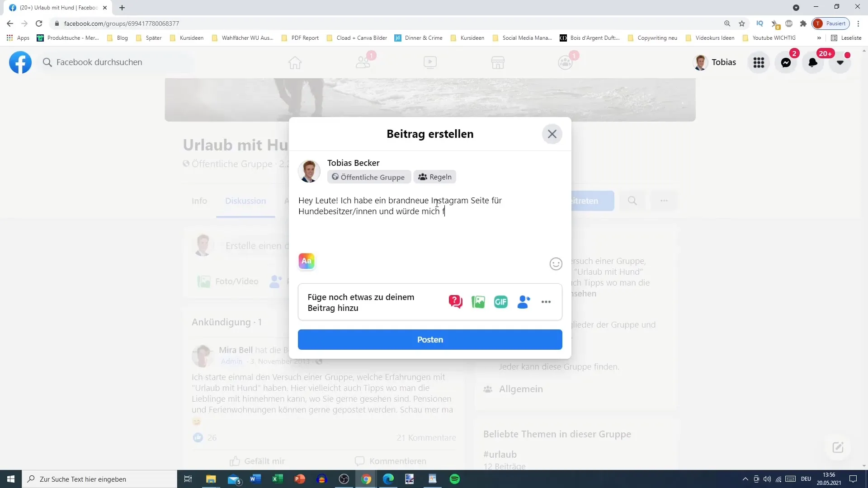Open Chrome three-dot menu

click(858, 23)
